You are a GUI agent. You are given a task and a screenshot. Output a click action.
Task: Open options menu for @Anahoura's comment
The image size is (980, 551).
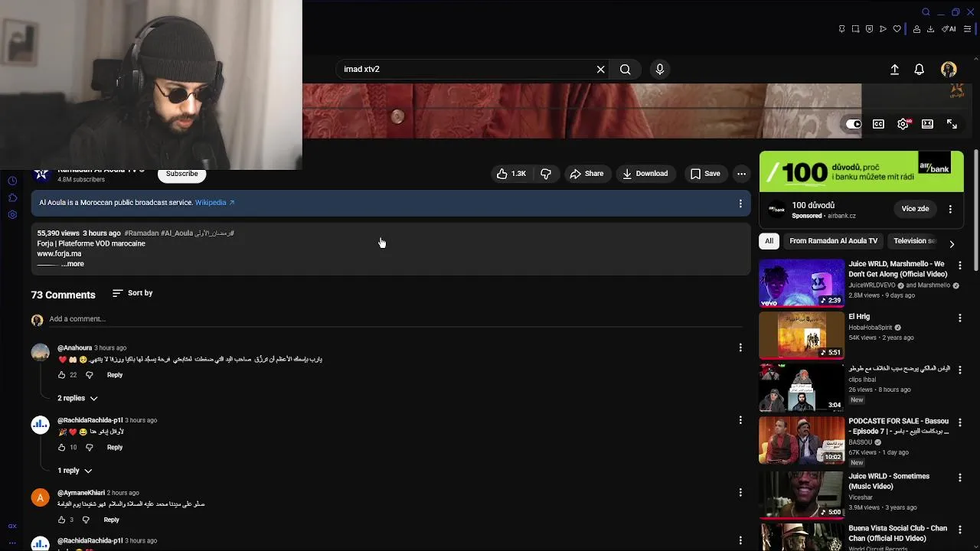pyautogui.click(x=740, y=347)
